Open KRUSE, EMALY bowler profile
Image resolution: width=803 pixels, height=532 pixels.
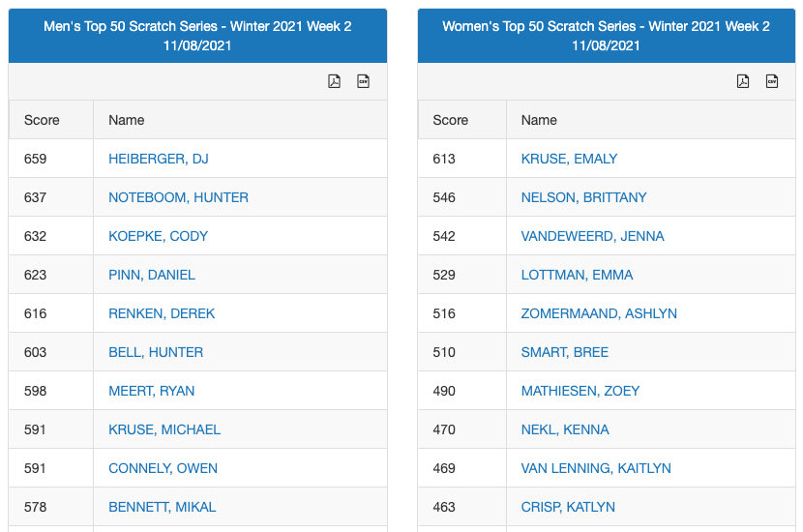pyautogui.click(x=569, y=159)
